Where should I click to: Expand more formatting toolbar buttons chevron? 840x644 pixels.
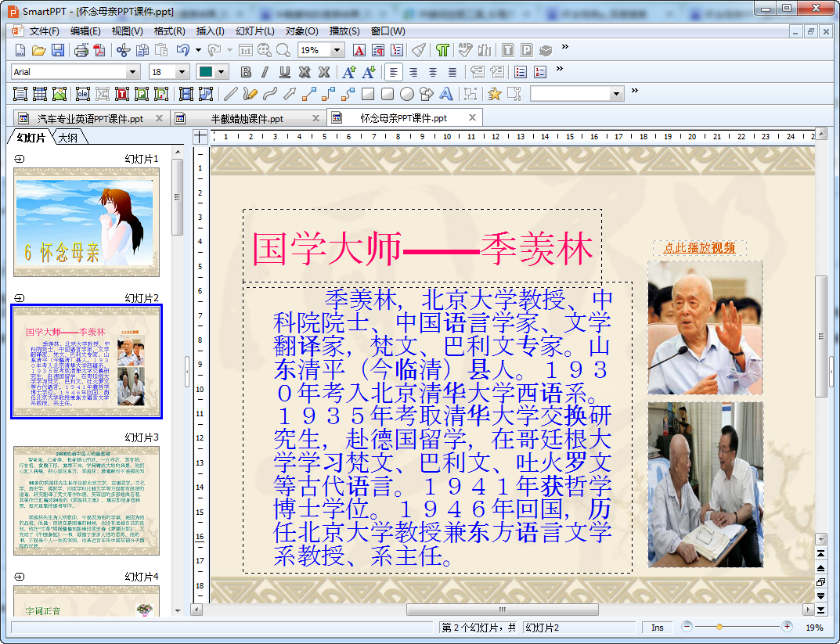pyautogui.click(x=559, y=69)
